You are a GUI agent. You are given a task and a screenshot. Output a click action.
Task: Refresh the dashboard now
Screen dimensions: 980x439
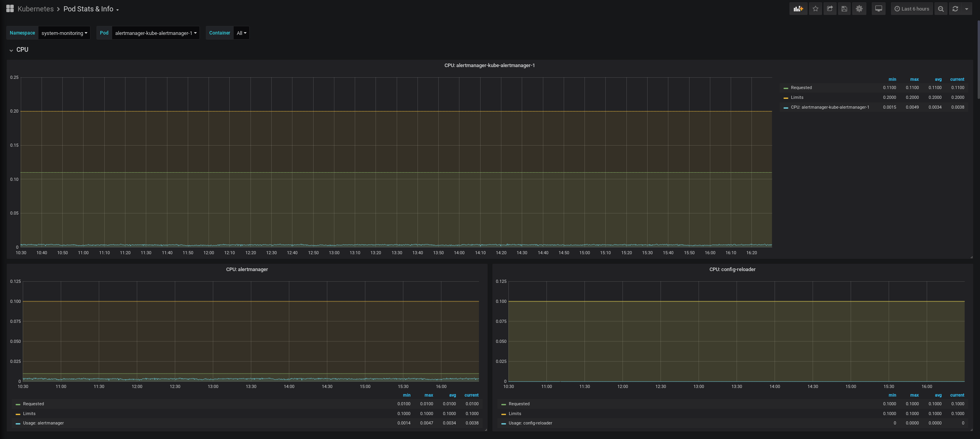[955, 9]
